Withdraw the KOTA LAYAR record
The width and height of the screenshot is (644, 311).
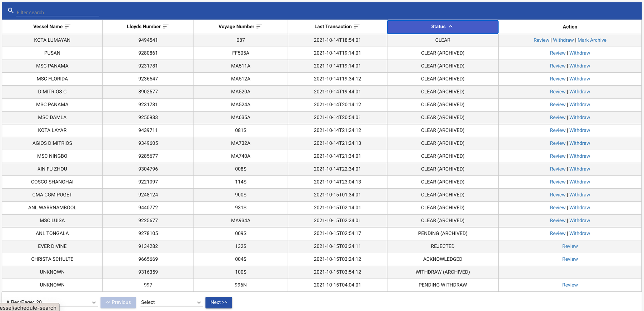pyautogui.click(x=580, y=130)
